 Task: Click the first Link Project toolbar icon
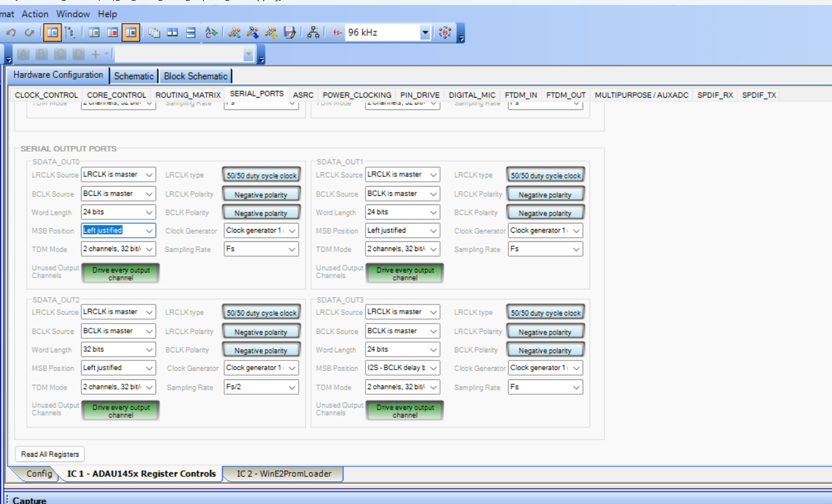point(234,33)
